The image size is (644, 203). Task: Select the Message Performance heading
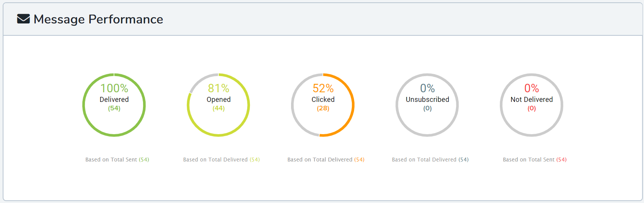coord(98,19)
